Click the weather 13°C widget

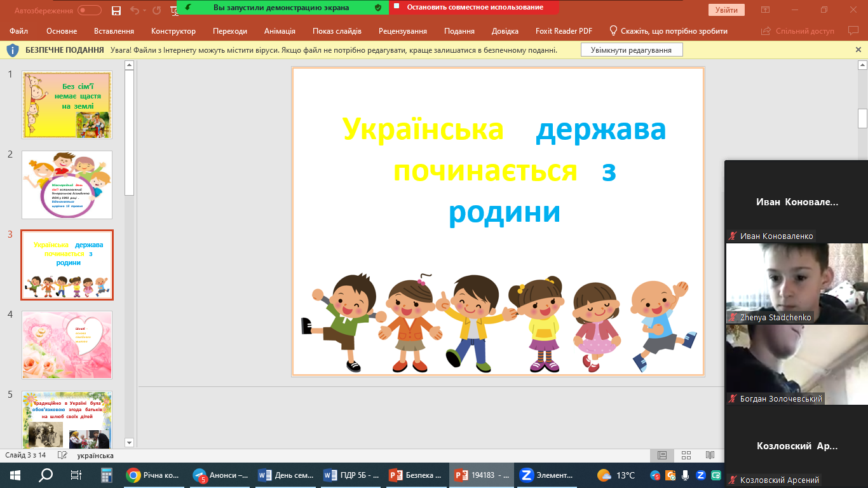pyautogui.click(x=616, y=475)
